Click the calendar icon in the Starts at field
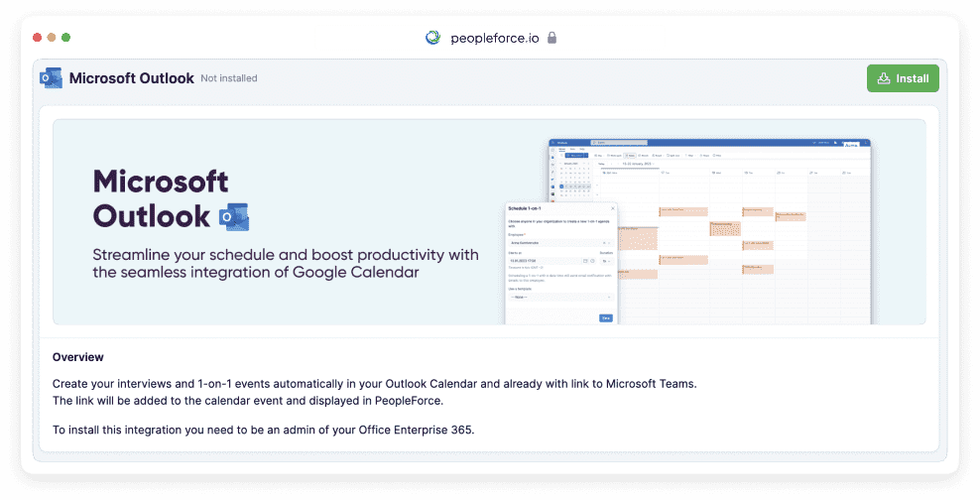This screenshot has height=500, width=980. pos(586,261)
